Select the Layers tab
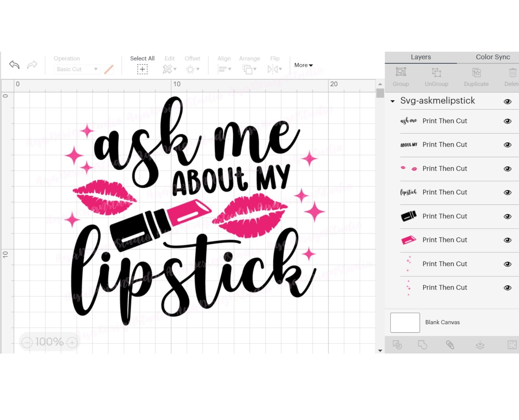The height and width of the screenshot is (420, 519). click(421, 57)
